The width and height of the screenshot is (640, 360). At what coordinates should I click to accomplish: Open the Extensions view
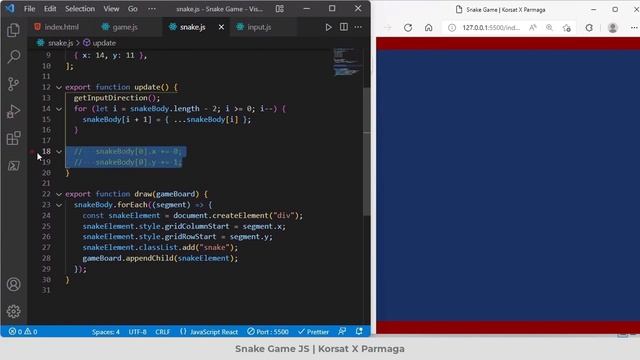point(13,138)
